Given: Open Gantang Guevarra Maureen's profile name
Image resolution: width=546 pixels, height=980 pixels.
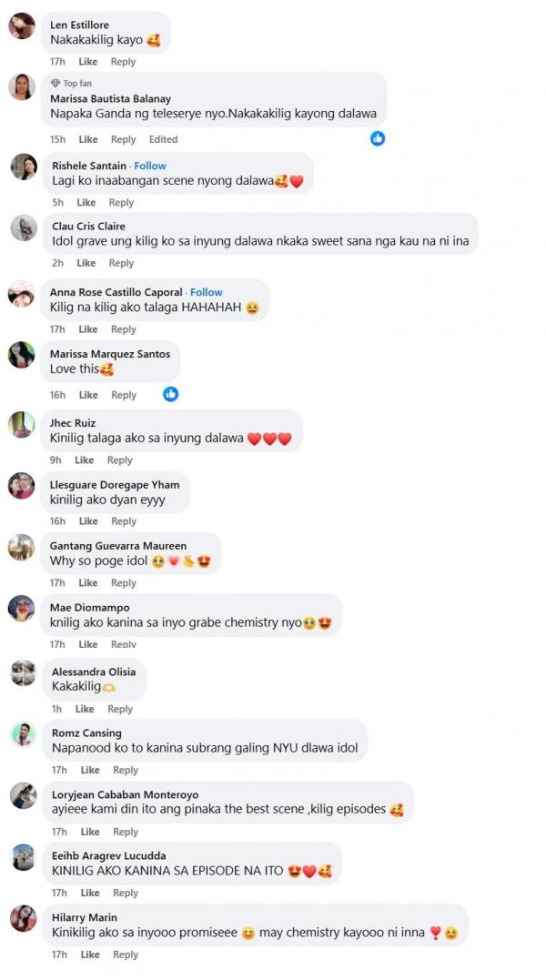Looking at the screenshot, I should point(118,546).
